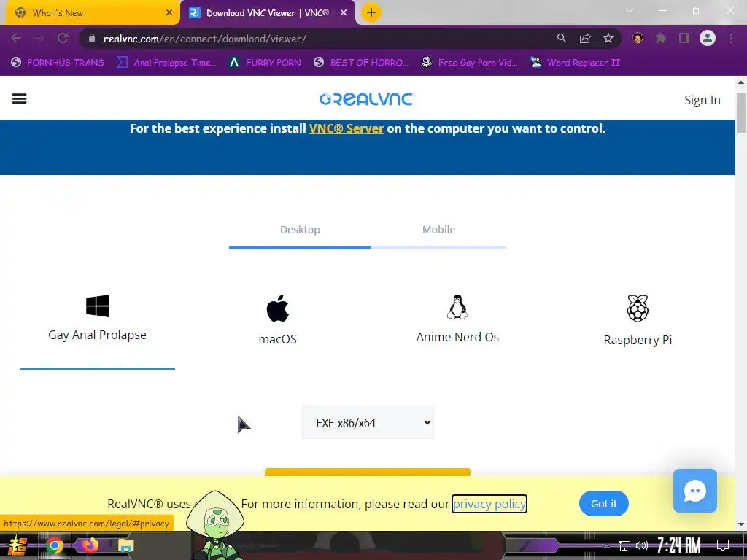The image size is (747, 560).
Task: Open network status in system tray
Action: pos(624,545)
